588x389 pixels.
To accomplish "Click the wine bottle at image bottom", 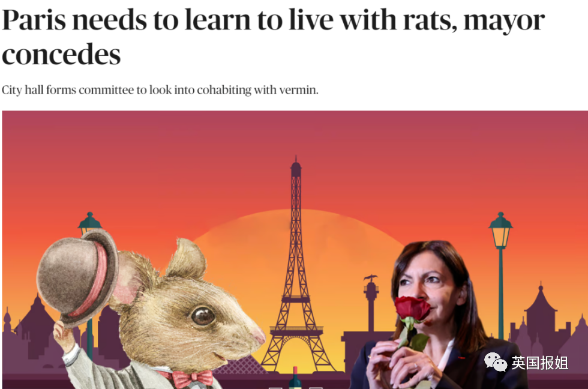I will (295, 378).
